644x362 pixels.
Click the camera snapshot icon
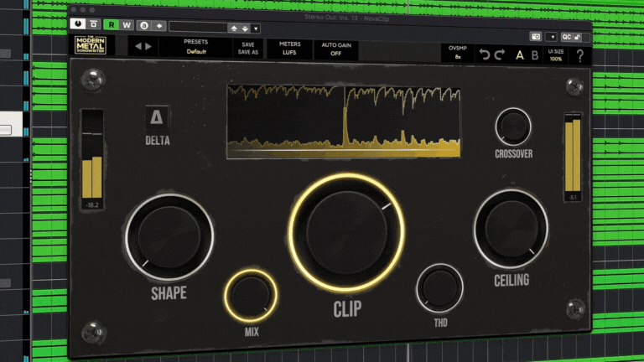(x=535, y=37)
